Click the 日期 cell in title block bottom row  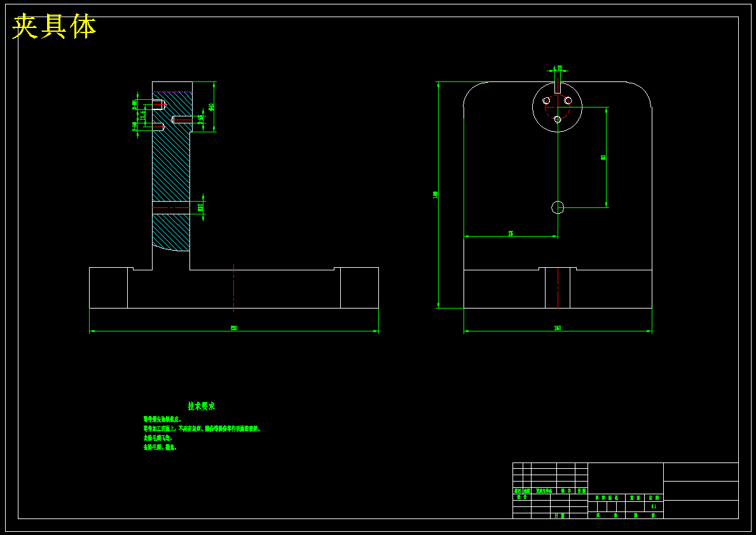(560, 516)
